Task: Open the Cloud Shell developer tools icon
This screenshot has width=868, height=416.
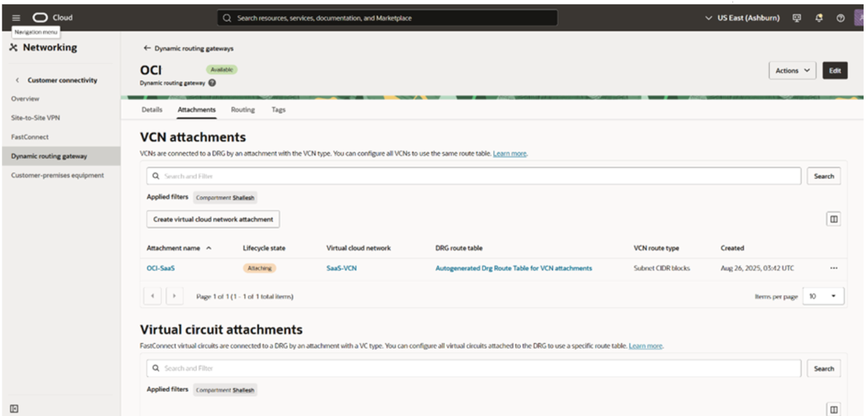Action: (x=796, y=18)
